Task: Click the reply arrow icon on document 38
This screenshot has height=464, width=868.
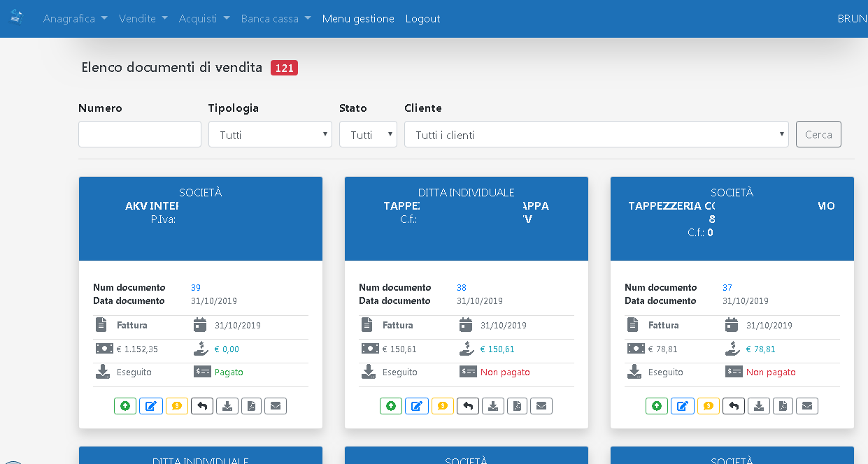Action: click(x=468, y=406)
